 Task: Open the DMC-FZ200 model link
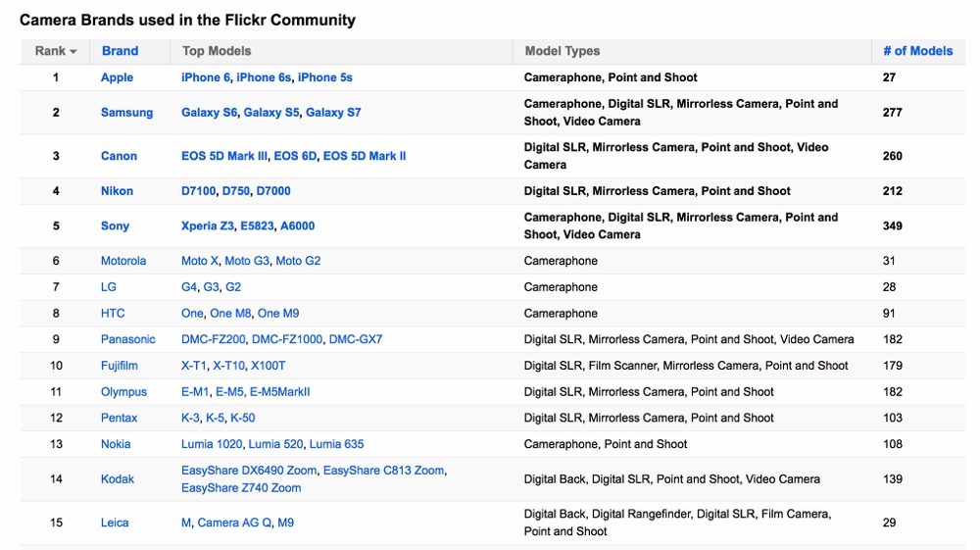[213, 340]
